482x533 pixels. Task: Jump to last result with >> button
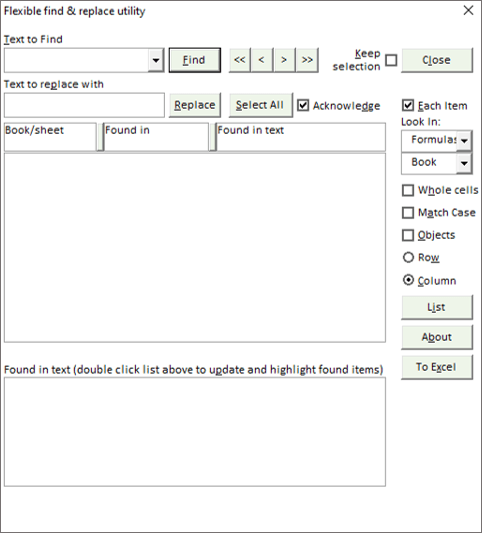coord(307,60)
